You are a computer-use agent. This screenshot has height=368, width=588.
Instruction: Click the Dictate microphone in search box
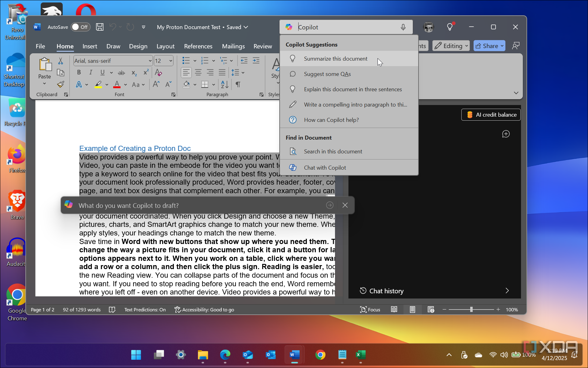(403, 27)
